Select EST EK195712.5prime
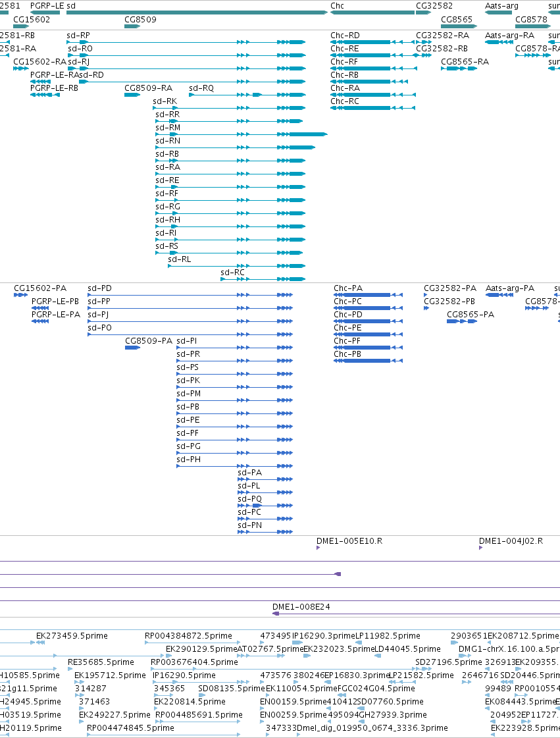This screenshot has height=738, width=560. pos(78,682)
